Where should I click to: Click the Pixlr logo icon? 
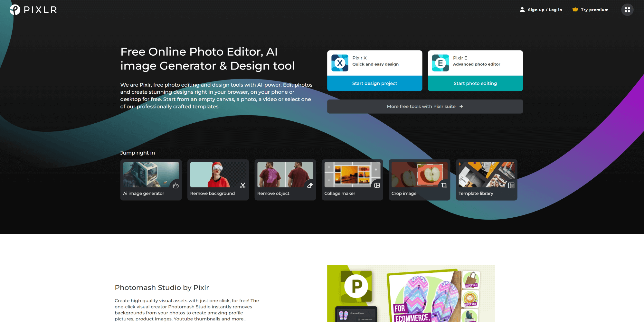tap(15, 10)
